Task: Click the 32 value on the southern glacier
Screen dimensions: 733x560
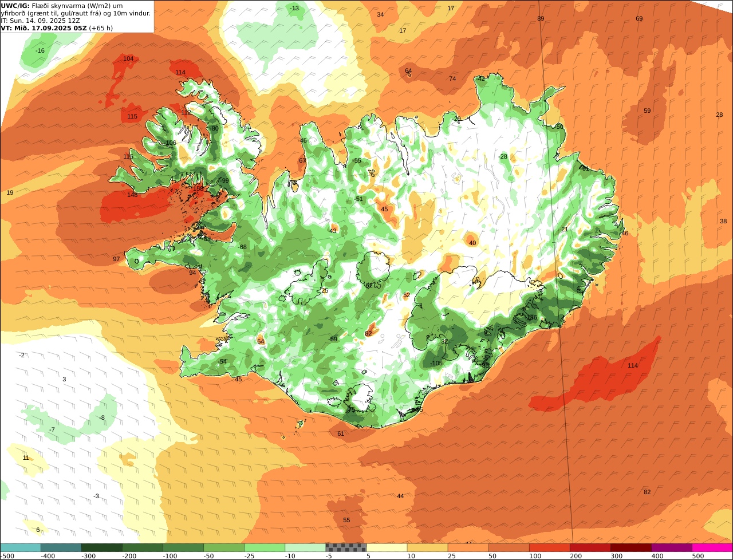Action: coord(444,341)
